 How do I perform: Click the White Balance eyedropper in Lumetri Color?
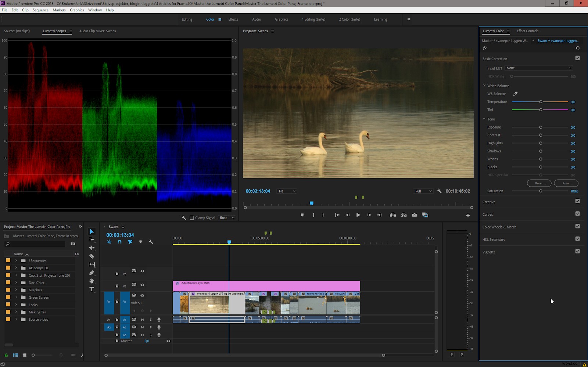pos(516,94)
